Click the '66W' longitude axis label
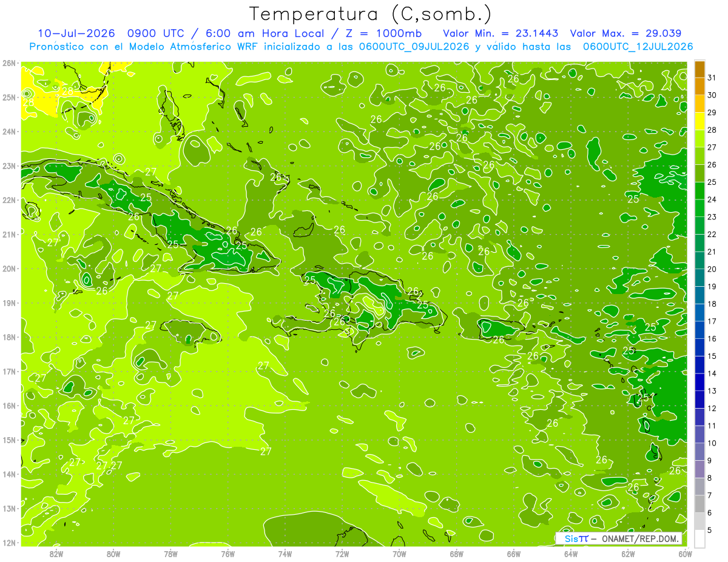The height and width of the screenshot is (562, 728). (x=514, y=554)
